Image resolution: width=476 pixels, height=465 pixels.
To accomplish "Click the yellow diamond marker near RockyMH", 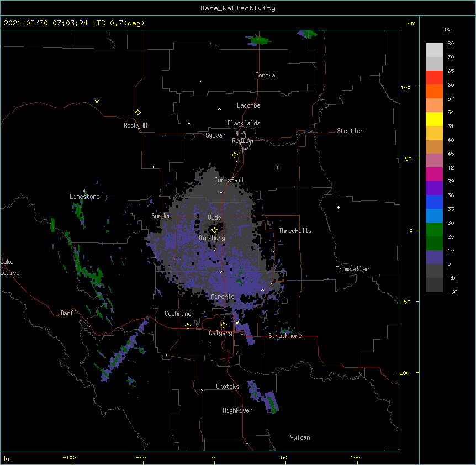I will point(137,113).
